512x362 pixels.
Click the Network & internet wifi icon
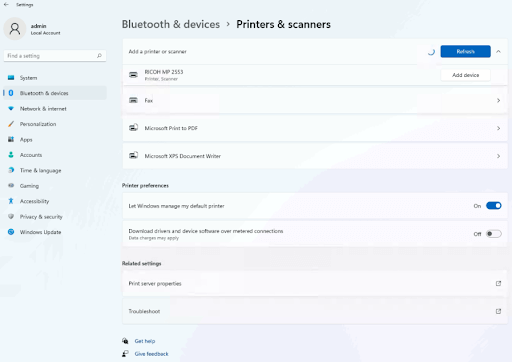pos(11,109)
